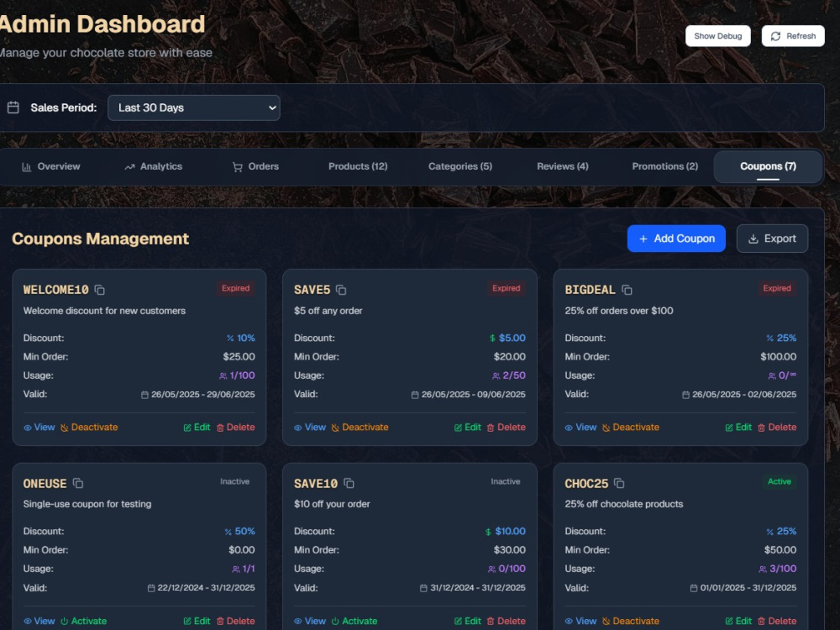This screenshot has height=630, width=840.
Task: Copy the SAVE10 coupon code
Action: click(x=349, y=483)
